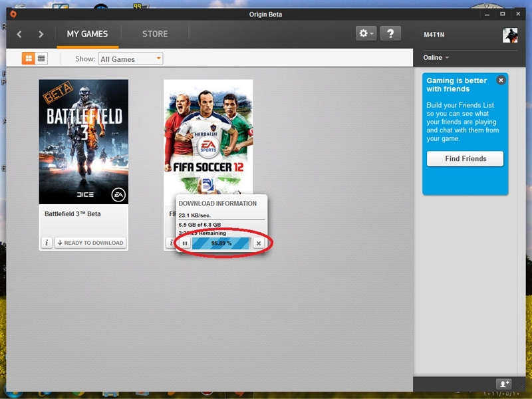Go forward with the right arrow

(41, 34)
